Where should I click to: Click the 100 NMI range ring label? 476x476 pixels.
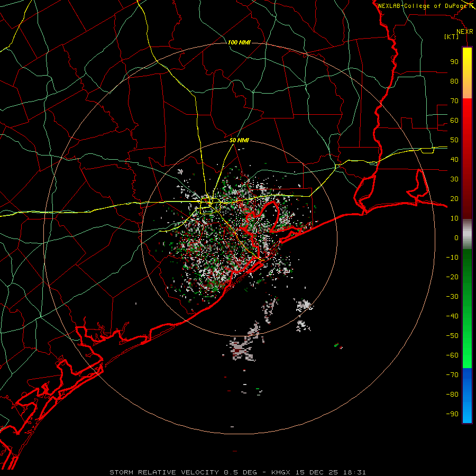coord(239,42)
